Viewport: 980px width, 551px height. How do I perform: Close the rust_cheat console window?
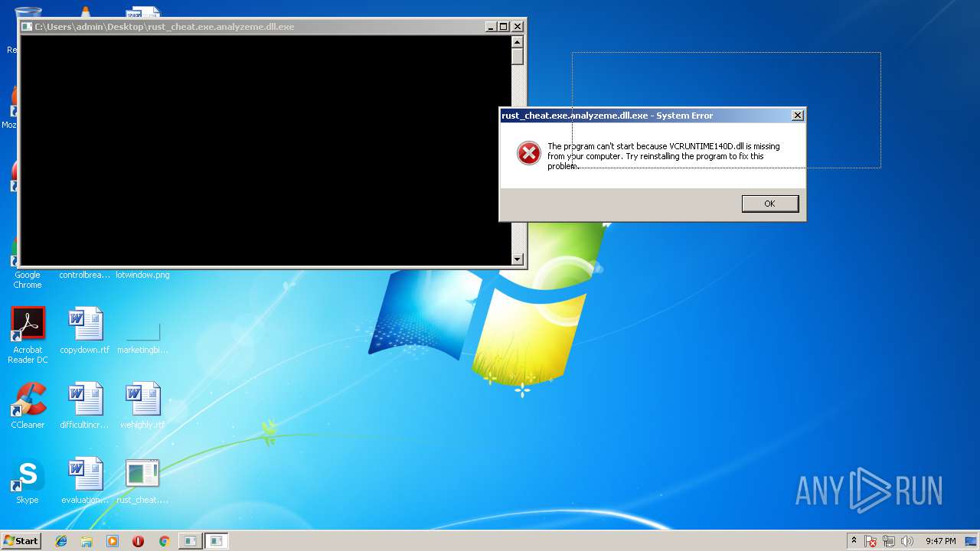coord(517,27)
